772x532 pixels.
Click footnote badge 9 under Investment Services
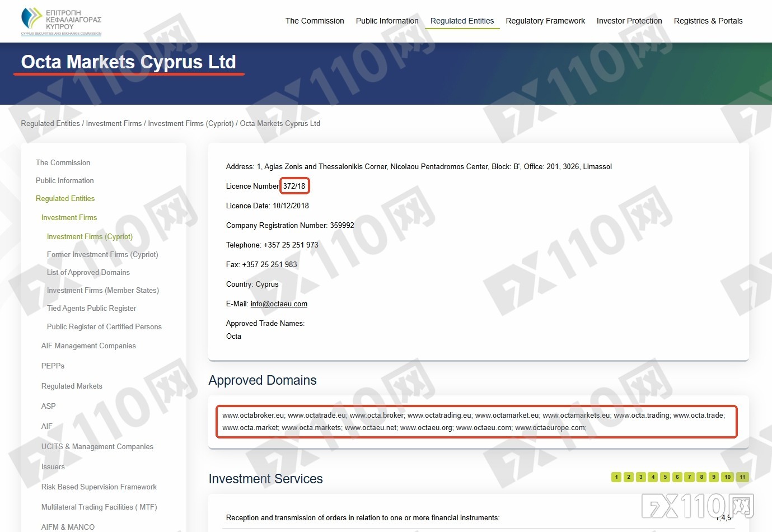(x=714, y=477)
